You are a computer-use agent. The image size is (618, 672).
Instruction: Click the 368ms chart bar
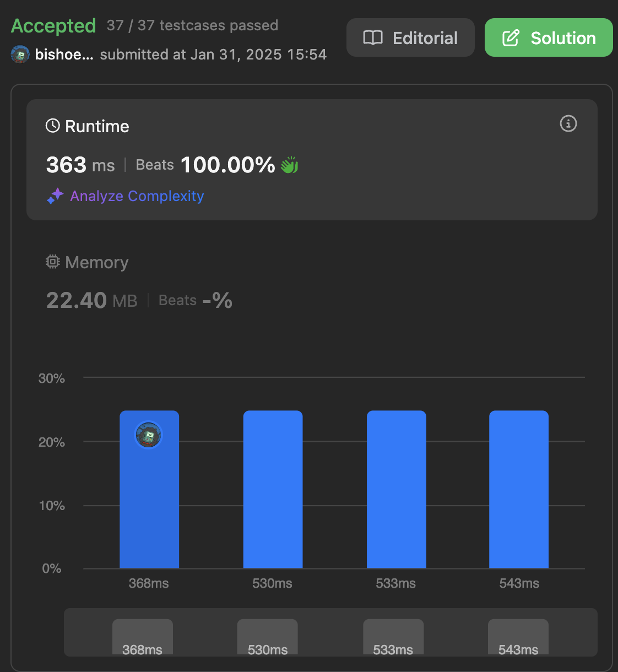point(149,489)
